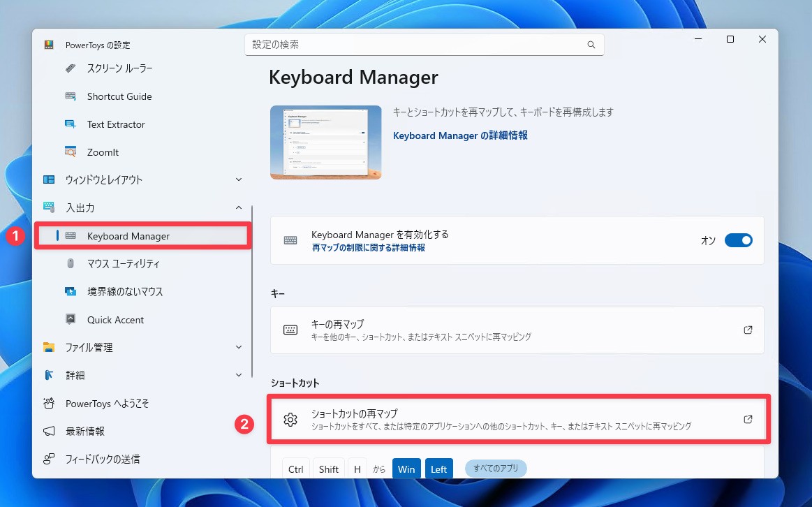Click the ZoomIt icon in sidebar
The height and width of the screenshot is (507, 812).
tap(71, 152)
